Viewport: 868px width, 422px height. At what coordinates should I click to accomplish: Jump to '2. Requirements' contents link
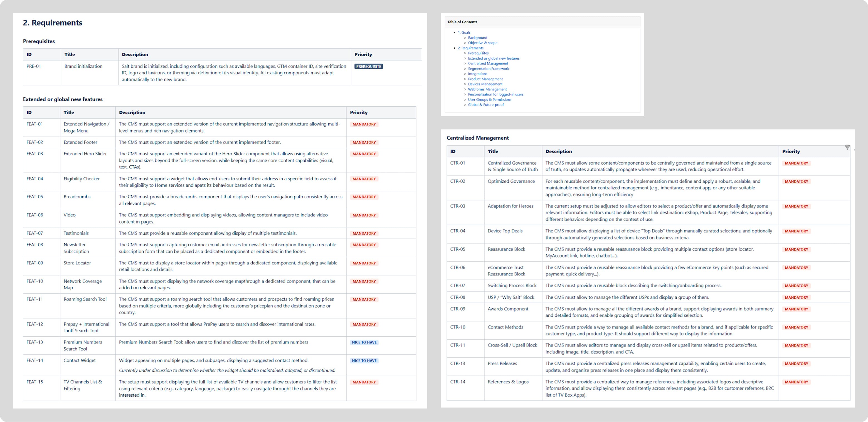coord(470,48)
